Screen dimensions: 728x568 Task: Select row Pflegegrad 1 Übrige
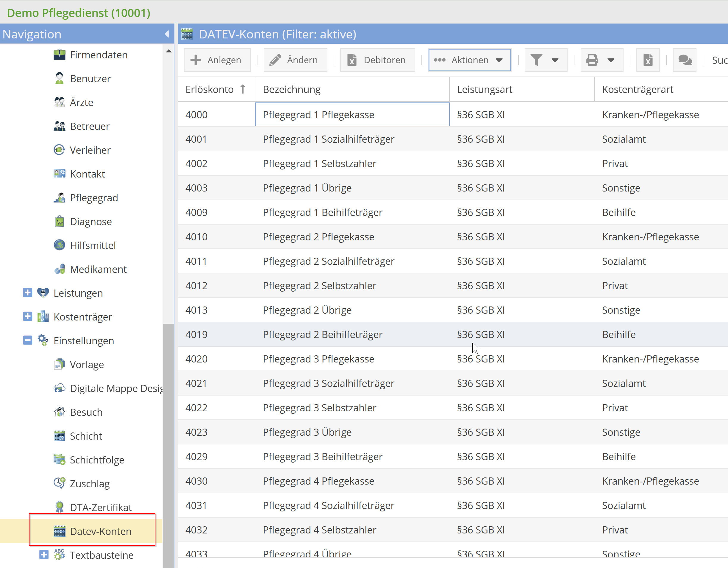pos(453,188)
